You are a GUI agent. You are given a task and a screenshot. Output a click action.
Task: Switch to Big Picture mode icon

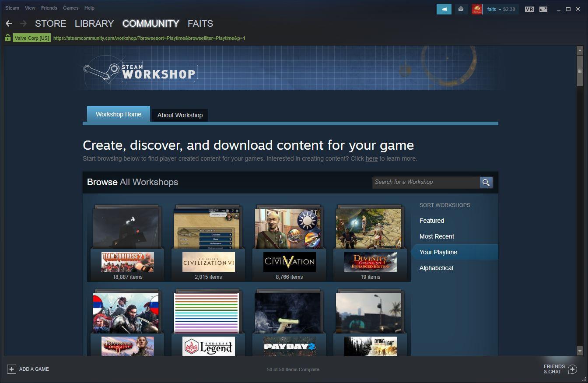tap(543, 9)
